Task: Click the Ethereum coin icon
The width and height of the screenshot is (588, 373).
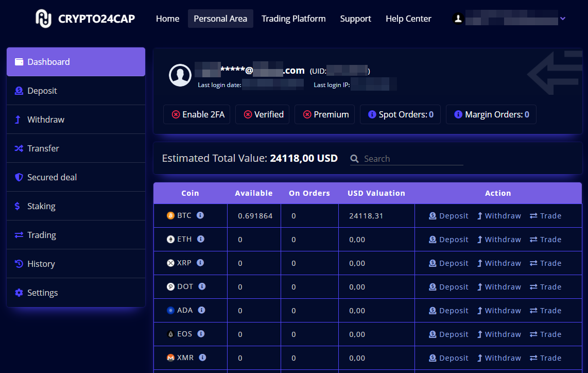Action: pyautogui.click(x=170, y=240)
